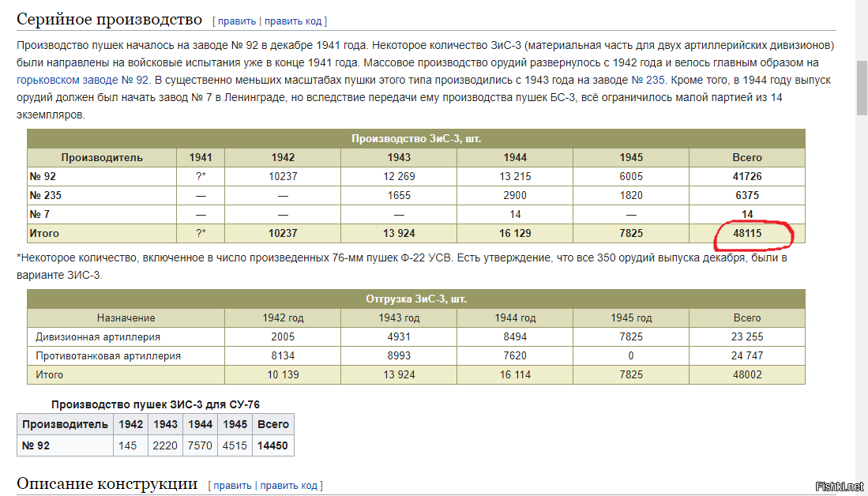Open the 'горьковском заводе № 92' link
This screenshot has width=868, height=496.
[83, 80]
